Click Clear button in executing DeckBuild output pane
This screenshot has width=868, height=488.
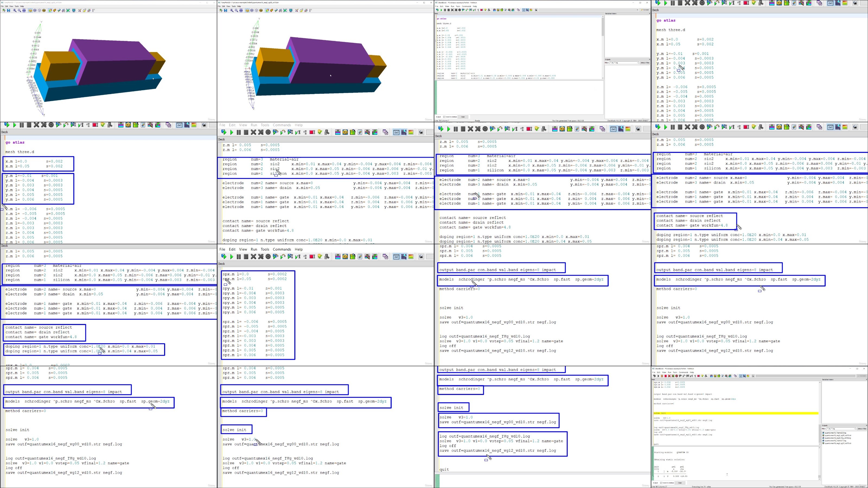tap(680, 483)
